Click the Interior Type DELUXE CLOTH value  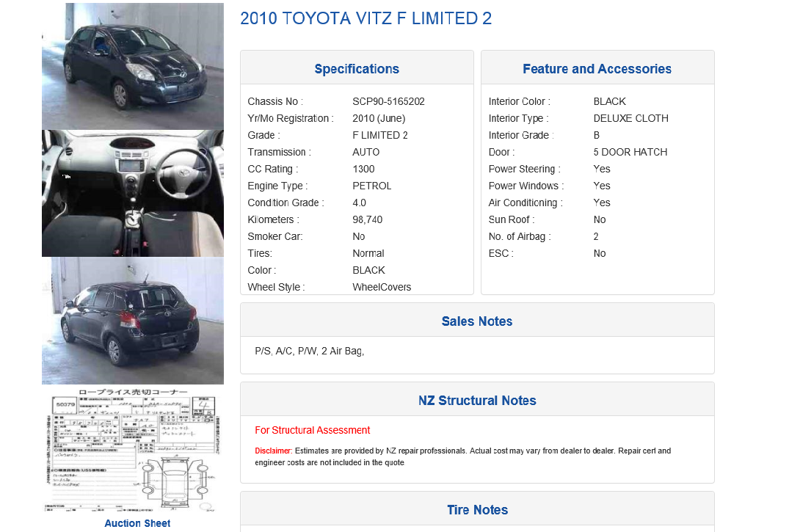(631, 118)
